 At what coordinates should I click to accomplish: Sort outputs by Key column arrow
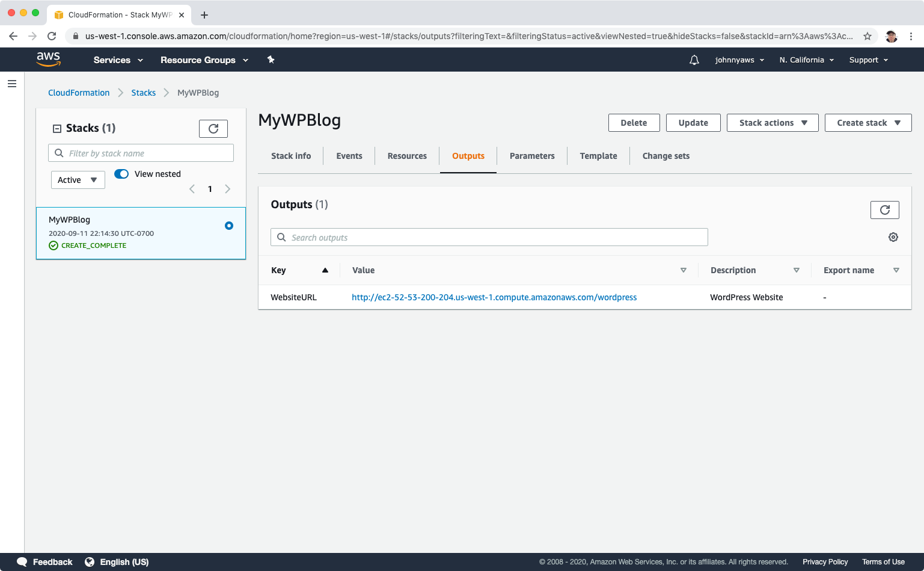tap(325, 270)
